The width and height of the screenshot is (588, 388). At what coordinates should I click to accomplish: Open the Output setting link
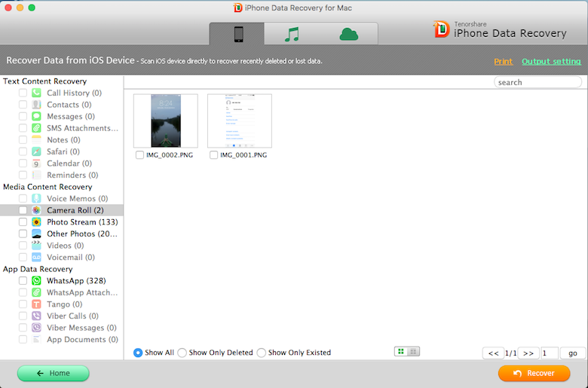click(551, 61)
